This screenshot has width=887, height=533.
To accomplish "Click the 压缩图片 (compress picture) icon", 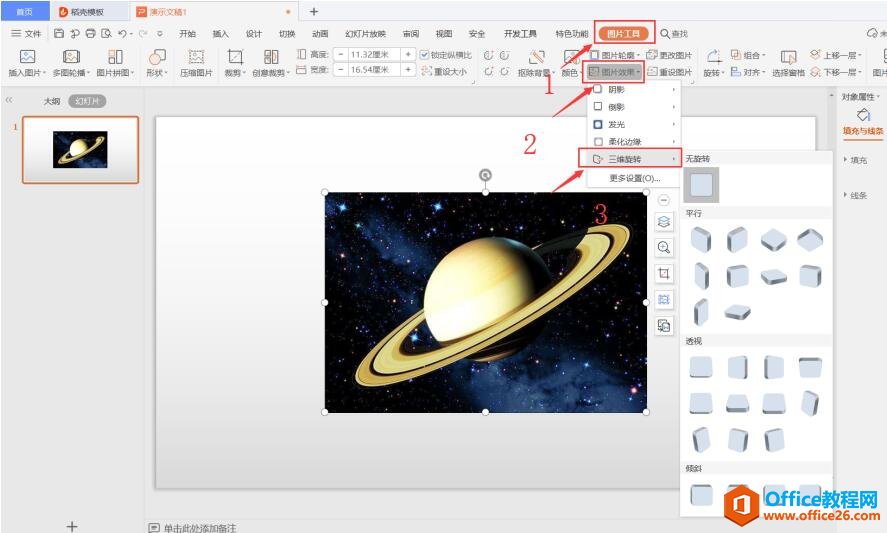I will point(196,58).
